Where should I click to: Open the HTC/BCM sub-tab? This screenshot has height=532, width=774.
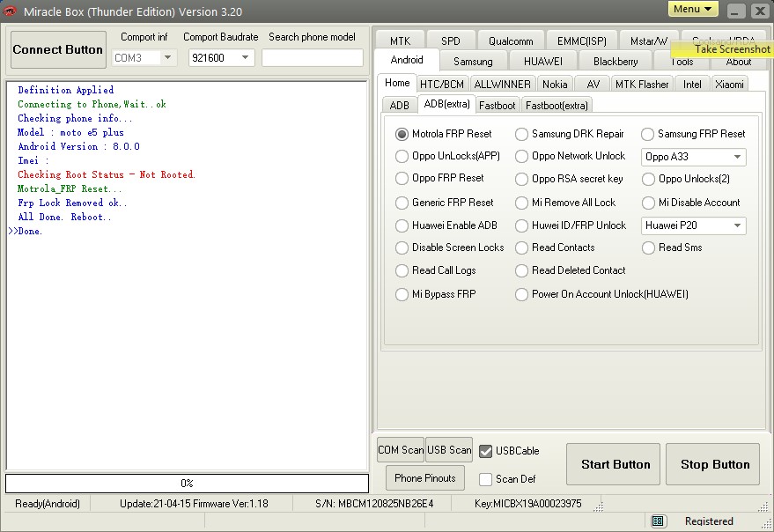point(441,85)
